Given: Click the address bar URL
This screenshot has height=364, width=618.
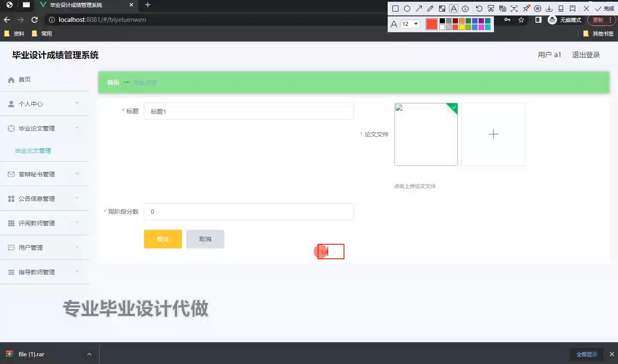Looking at the screenshot, I should 102,20.
